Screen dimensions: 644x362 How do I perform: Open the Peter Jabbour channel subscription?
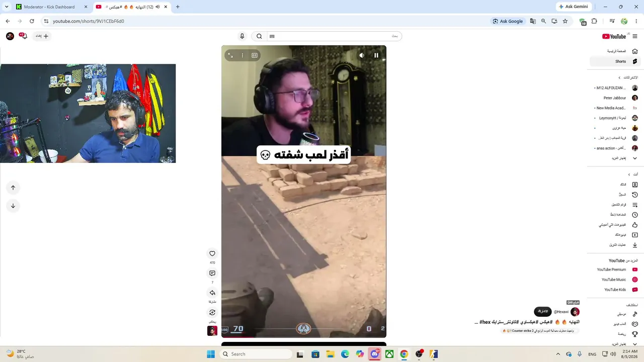coord(615,98)
